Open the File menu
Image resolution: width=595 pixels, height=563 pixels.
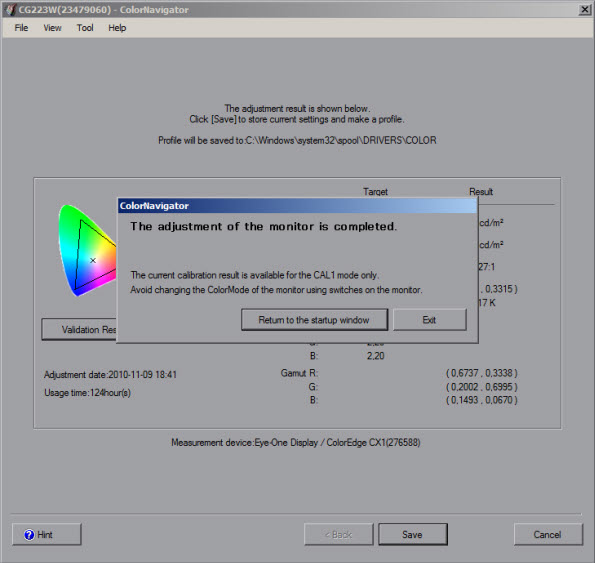tap(21, 28)
